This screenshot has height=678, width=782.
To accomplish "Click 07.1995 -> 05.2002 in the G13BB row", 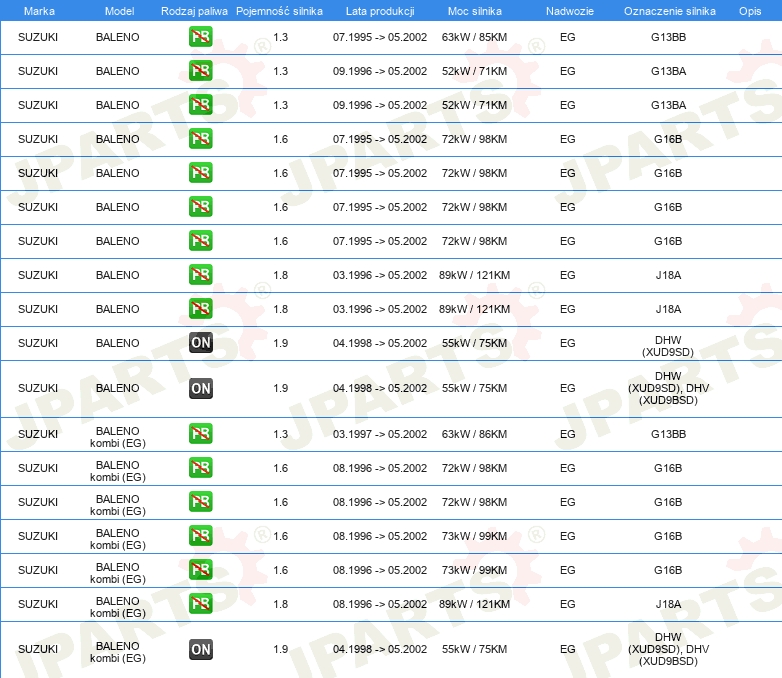I will (380, 37).
